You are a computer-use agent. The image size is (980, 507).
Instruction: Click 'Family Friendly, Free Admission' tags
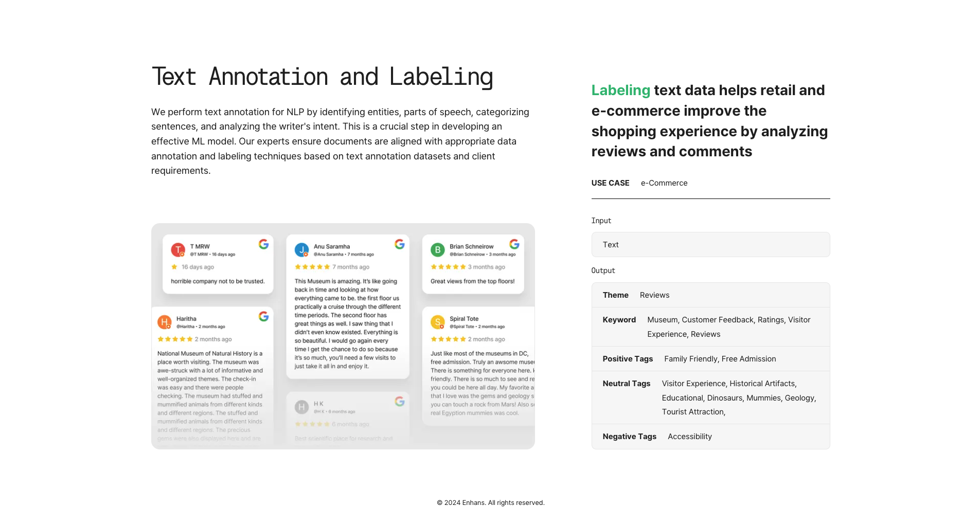click(720, 359)
